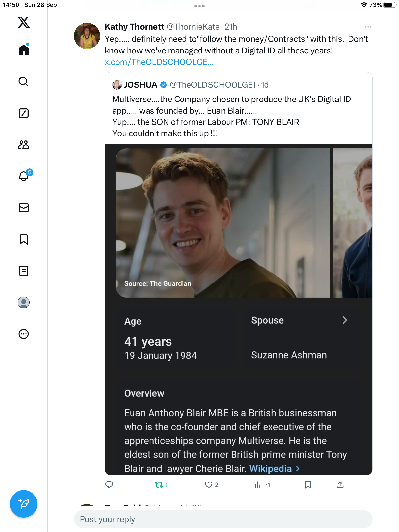Open the Communities people icon

click(24, 145)
